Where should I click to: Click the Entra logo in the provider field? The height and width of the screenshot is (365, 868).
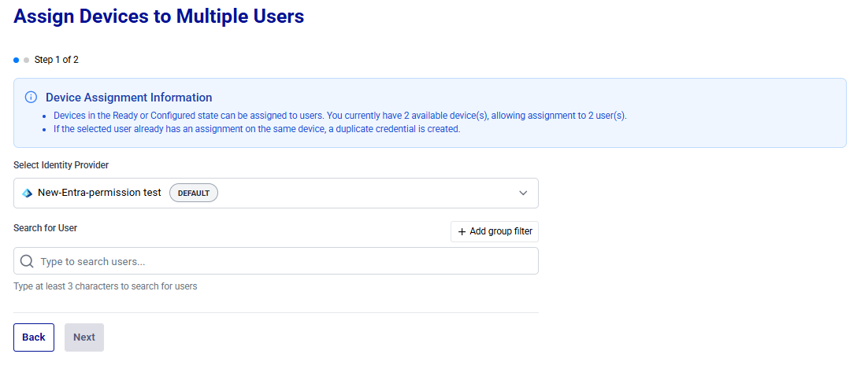point(27,193)
